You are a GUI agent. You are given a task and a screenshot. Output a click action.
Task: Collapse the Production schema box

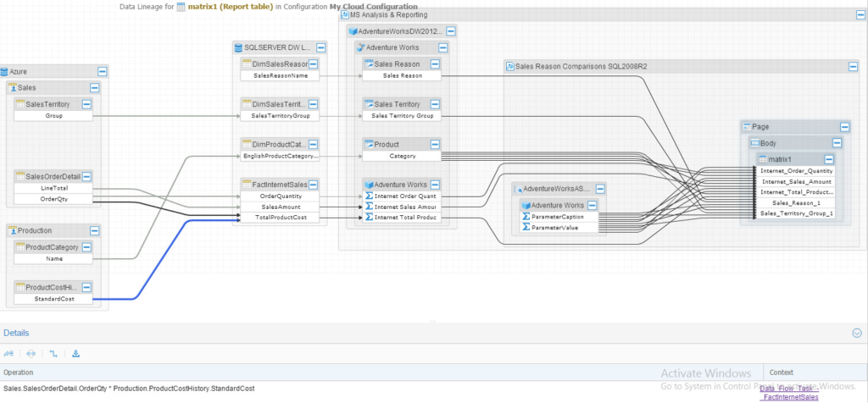[x=95, y=230]
